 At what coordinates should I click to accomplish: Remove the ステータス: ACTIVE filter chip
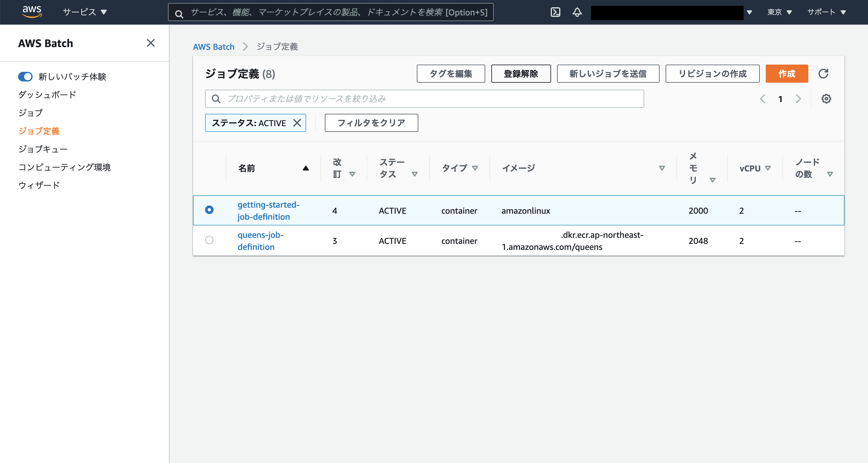pyautogui.click(x=297, y=123)
